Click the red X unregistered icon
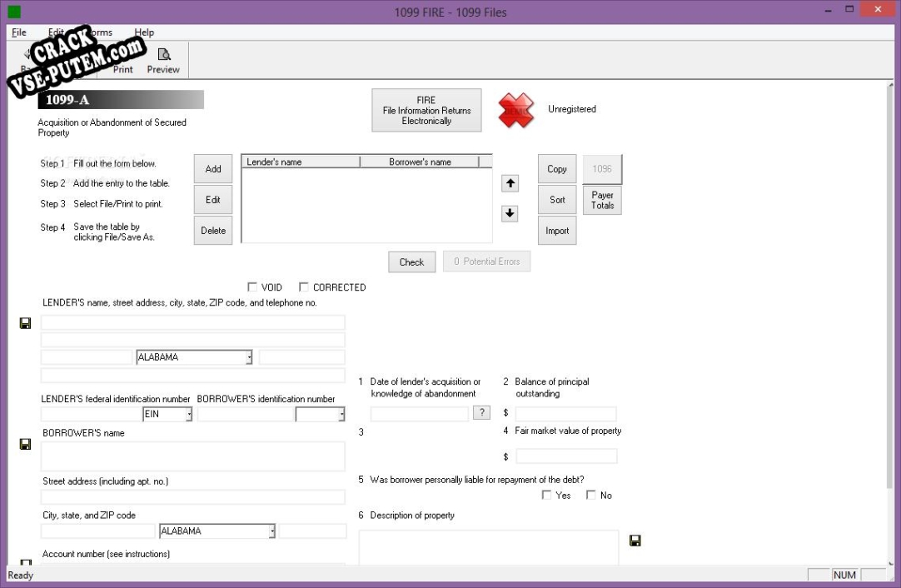This screenshot has height=588, width=901. pos(515,110)
